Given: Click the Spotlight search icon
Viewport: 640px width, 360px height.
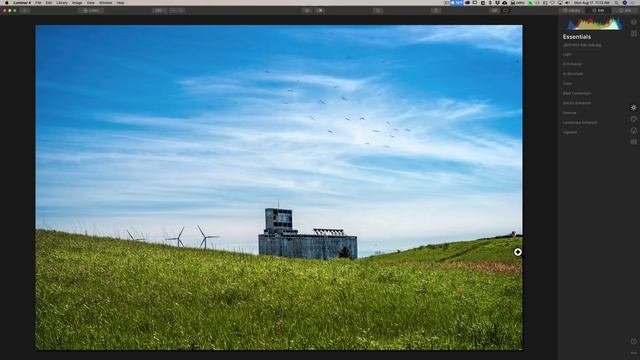Looking at the screenshot, I should pyautogui.click(x=616, y=2).
